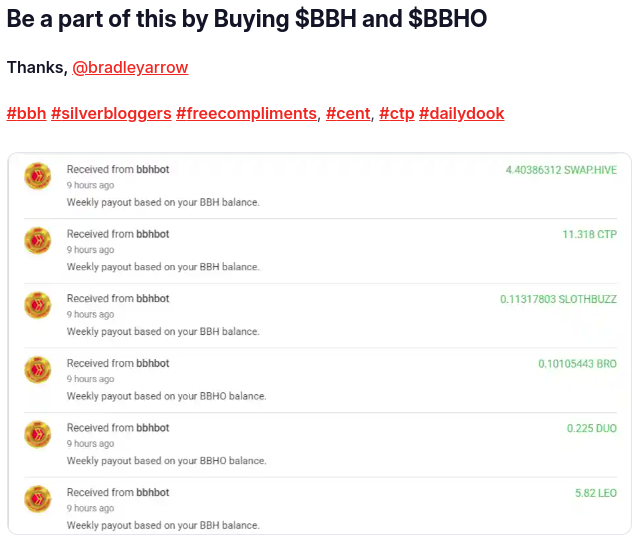
Task: Follow the #silverbloggers tag link
Action: pyautogui.click(x=111, y=113)
